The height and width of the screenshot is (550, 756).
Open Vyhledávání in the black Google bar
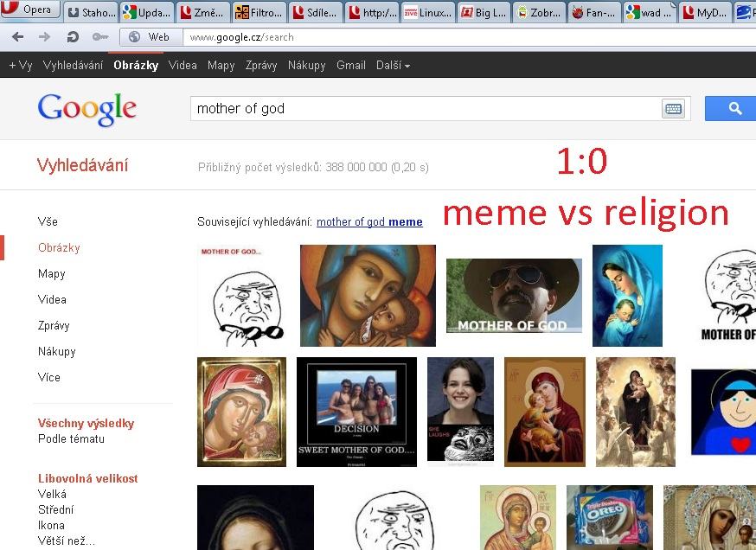tap(73, 65)
